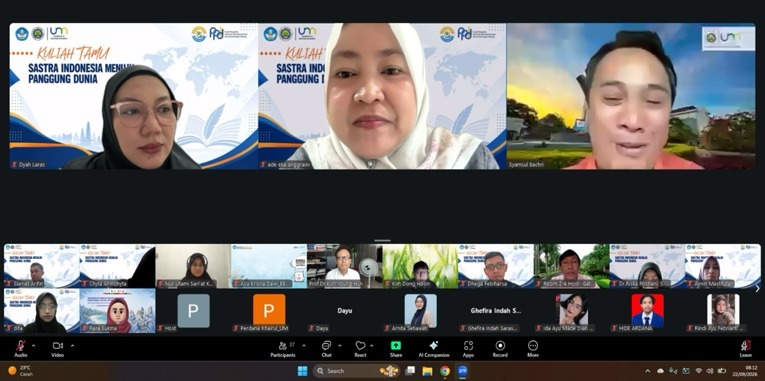Screen dimensions: 765x381
Task: Select Nur Utami Sari'at's thumbnail
Action: [x=193, y=266]
